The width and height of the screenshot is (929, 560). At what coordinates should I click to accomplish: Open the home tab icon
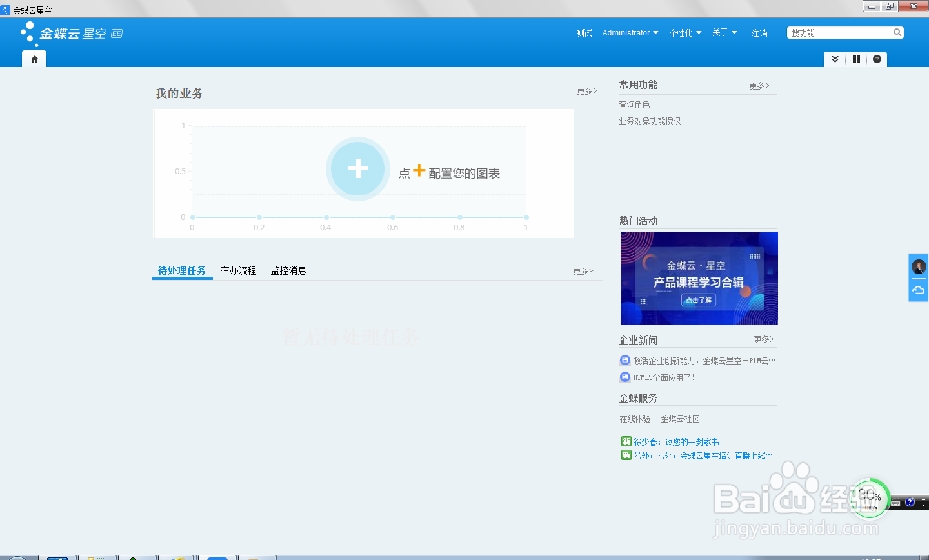35,59
